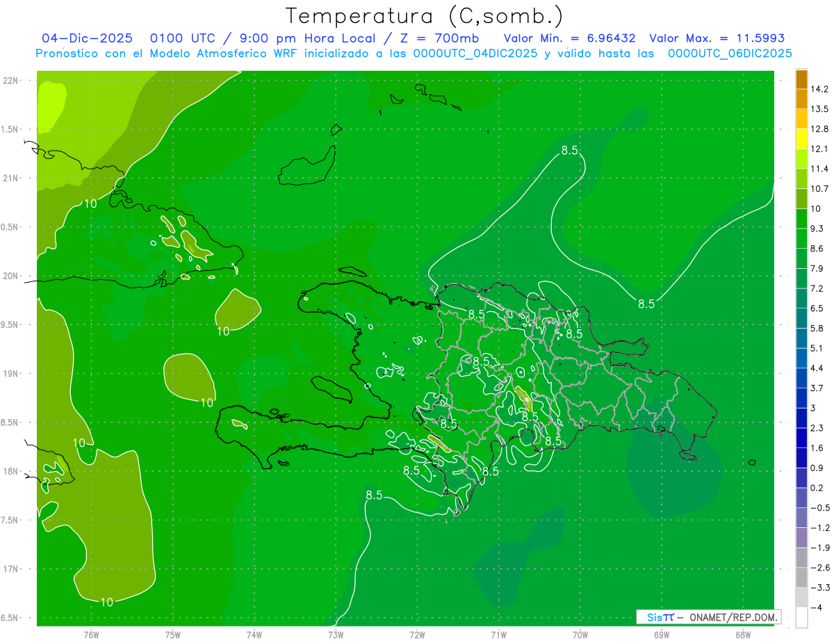Click the 11.4 value on the color scale

pyautogui.click(x=820, y=169)
